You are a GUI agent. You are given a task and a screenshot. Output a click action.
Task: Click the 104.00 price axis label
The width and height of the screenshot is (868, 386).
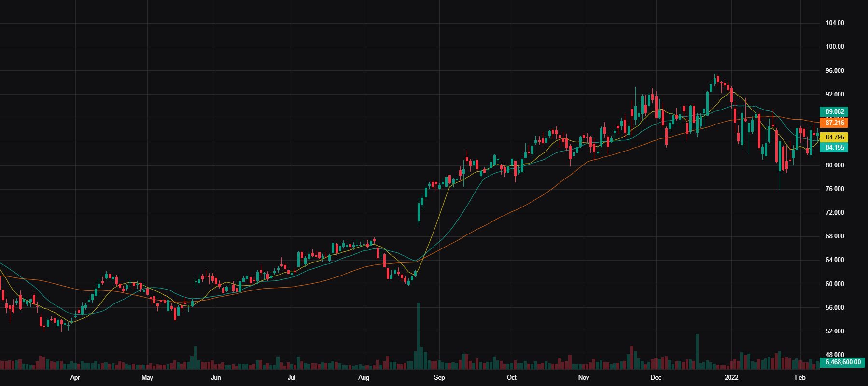(835, 23)
